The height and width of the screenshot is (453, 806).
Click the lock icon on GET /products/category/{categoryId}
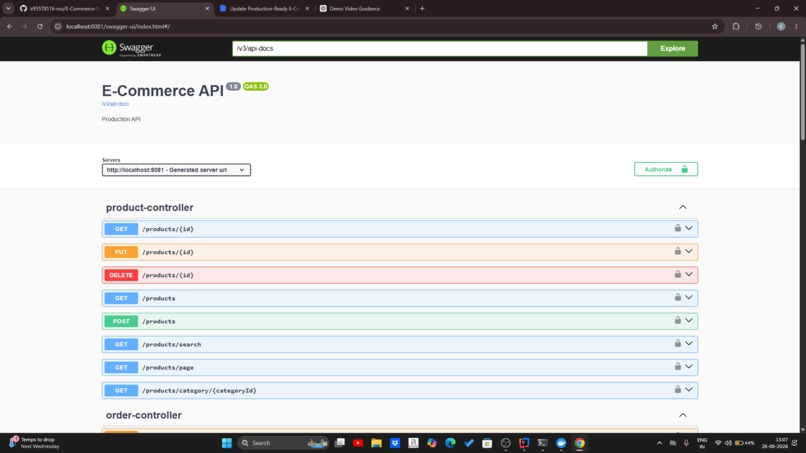pos(677,390)
